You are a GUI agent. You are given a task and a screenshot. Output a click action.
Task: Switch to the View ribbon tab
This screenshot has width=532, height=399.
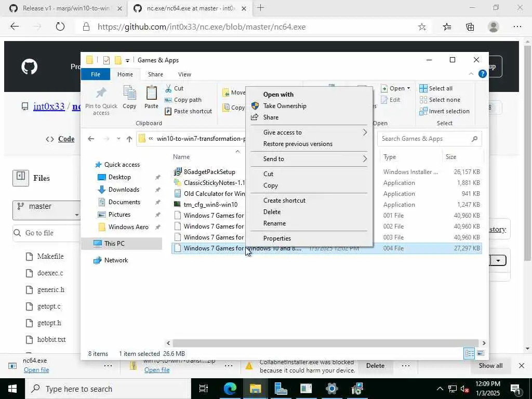[184, 74]
